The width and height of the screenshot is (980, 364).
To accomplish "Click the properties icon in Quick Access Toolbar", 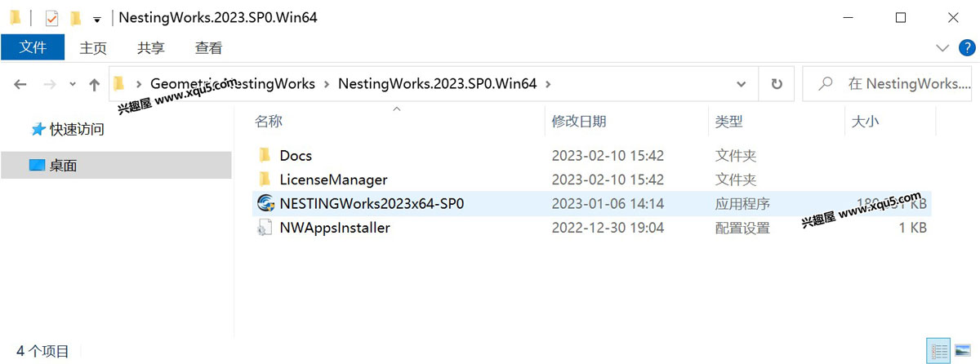I will tap(51, 18).
